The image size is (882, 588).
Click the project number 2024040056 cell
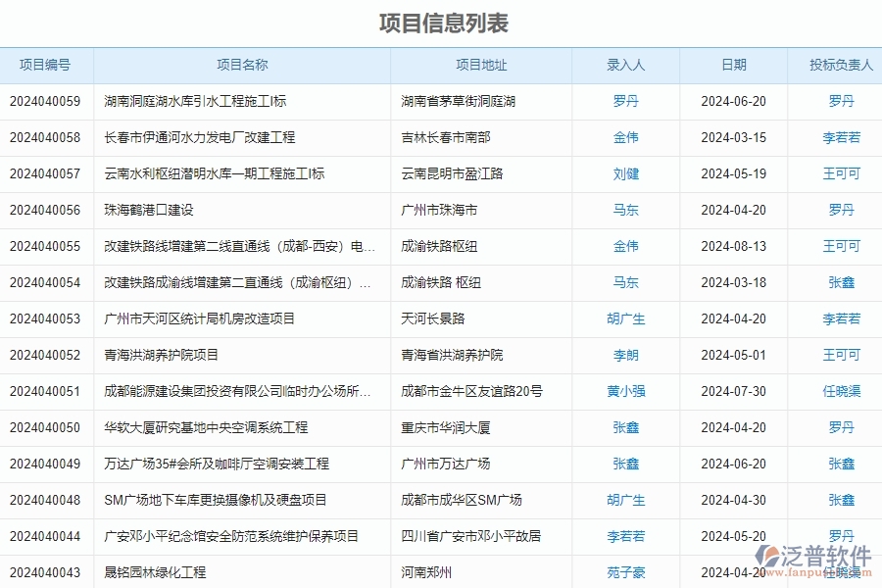pyautogui.click(x=44, y=210)
